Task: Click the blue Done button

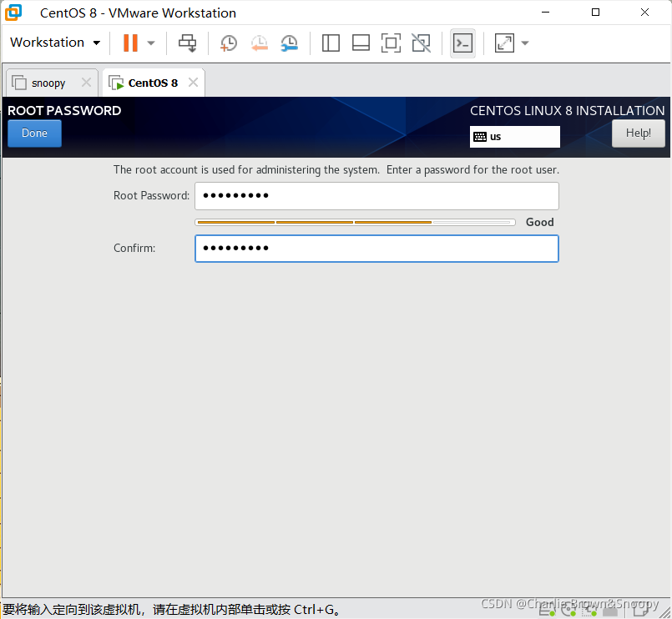Action: coord(35,133)
